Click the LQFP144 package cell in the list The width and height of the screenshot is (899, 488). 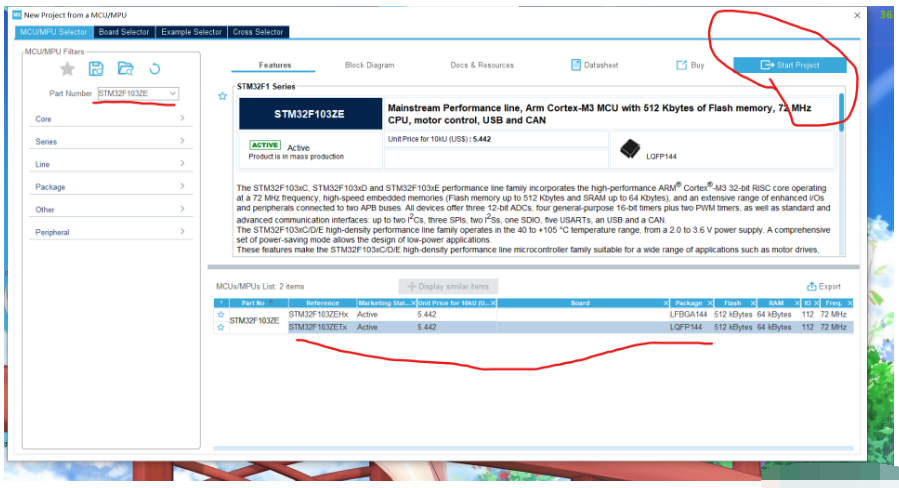(691, 327)
